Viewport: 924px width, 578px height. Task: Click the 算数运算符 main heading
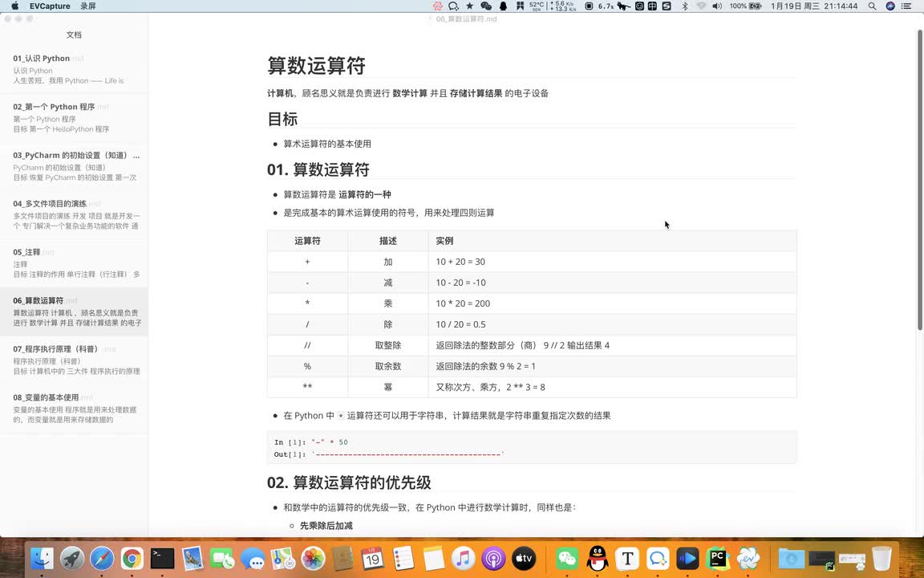[317, 66]
